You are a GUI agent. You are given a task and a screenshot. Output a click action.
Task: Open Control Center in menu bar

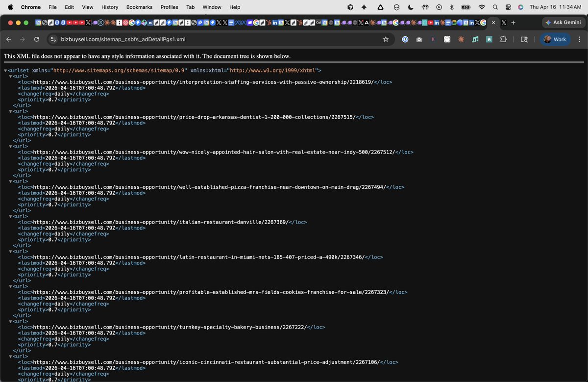[x=508, y=7]
